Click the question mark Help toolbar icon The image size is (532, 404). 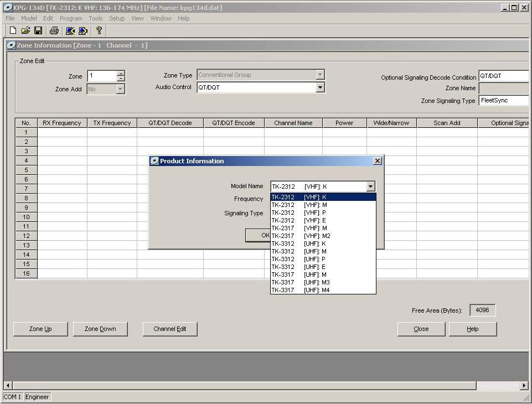[x=99, y=30]
